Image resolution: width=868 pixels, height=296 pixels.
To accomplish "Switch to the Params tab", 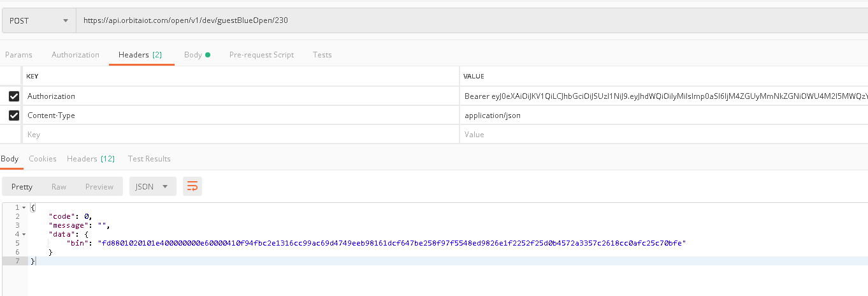I will point(18,55).
